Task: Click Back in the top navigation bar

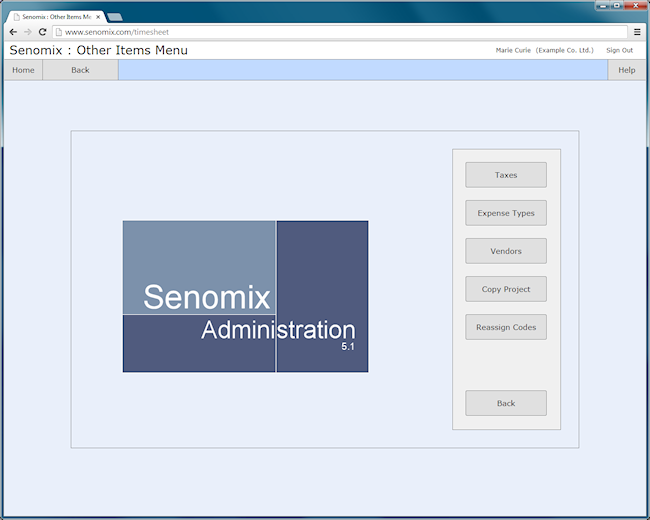Action: [x=80, y=70]
